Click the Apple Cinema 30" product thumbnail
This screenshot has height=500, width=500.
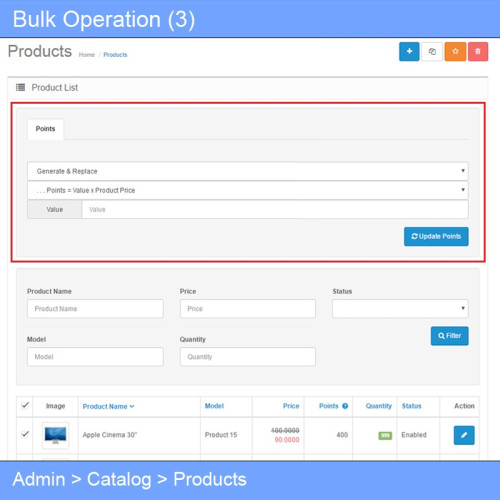(55, 435)
